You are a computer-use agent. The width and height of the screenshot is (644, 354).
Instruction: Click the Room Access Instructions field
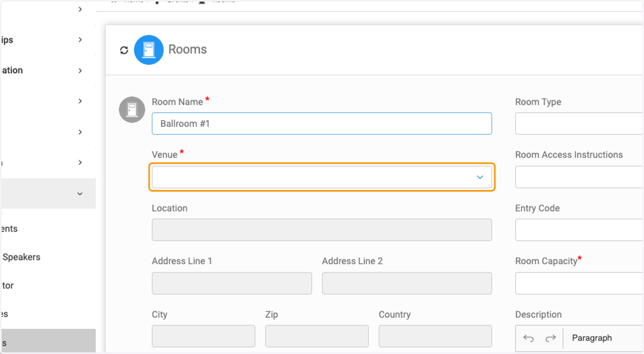pos(580,177)
